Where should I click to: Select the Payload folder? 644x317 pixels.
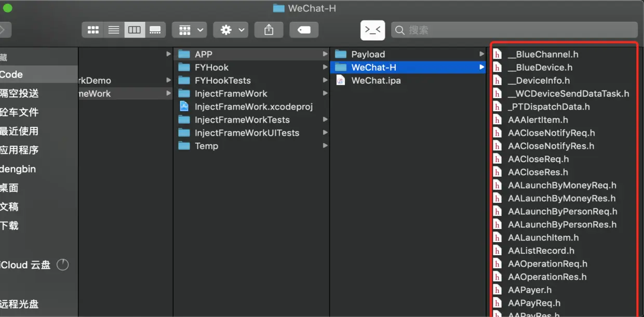coord(409,54)
